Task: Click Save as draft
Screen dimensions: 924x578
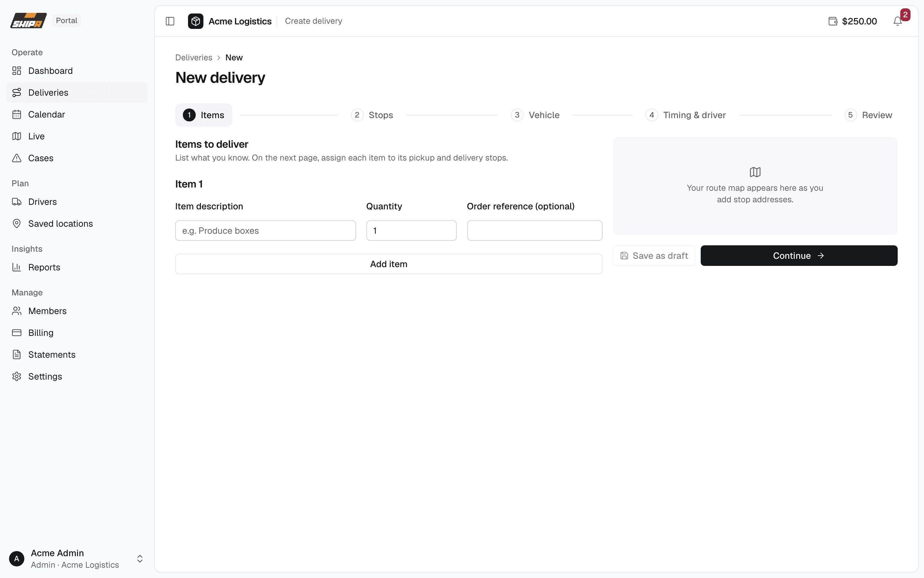Action: 654,256
